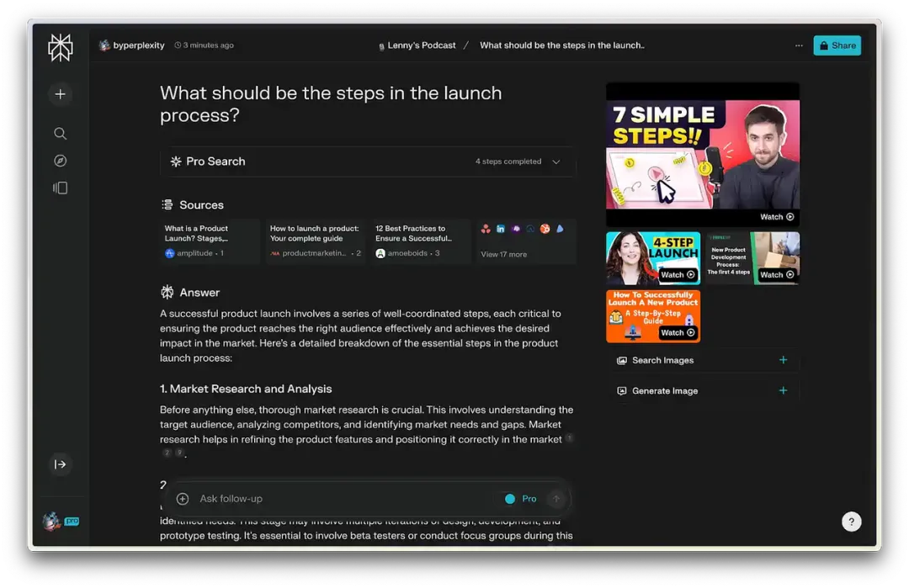Expand Search Images with plus icon
Image resolution: width=909 pixels, height=588 pixels.
[x=784, y=360]
